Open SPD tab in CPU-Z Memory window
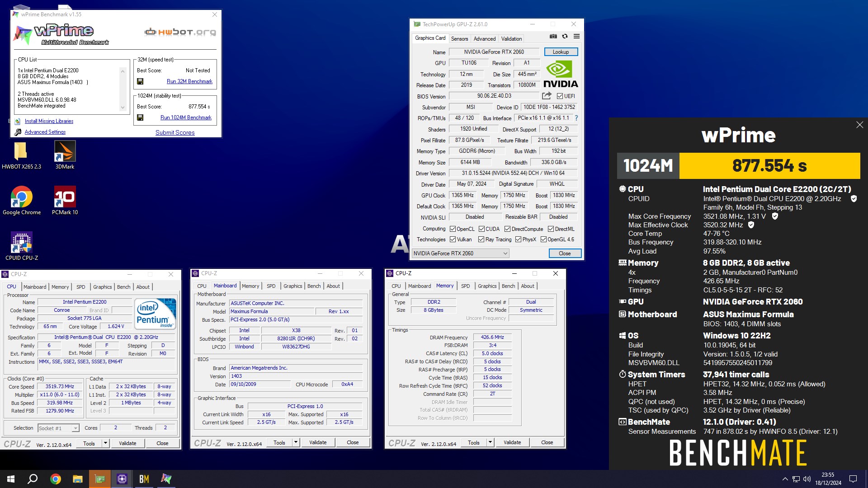 tap(465, 286)
